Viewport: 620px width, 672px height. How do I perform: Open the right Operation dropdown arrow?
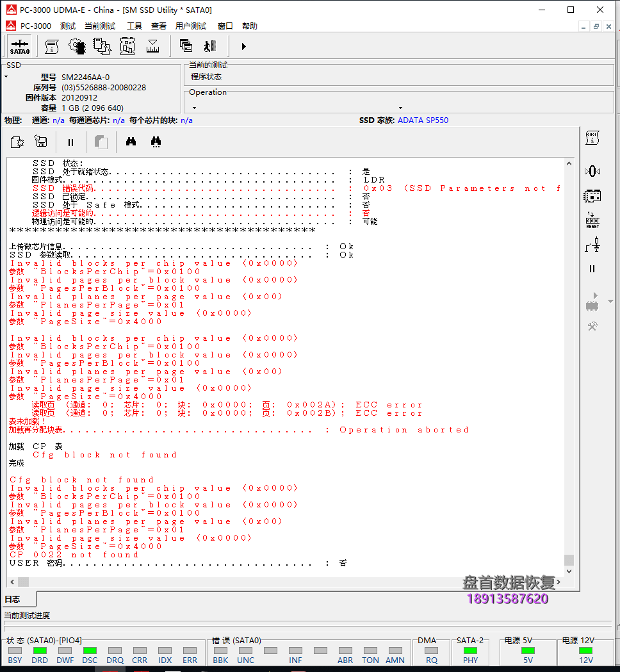point(400,108)
